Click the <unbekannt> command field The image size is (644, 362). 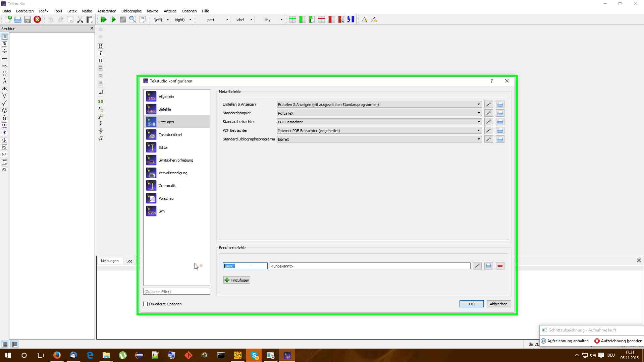370,266
